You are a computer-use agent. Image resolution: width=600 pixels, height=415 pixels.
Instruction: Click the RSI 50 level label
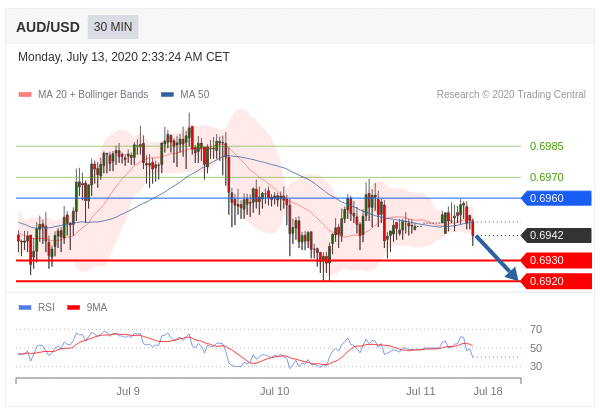[536, 348]
